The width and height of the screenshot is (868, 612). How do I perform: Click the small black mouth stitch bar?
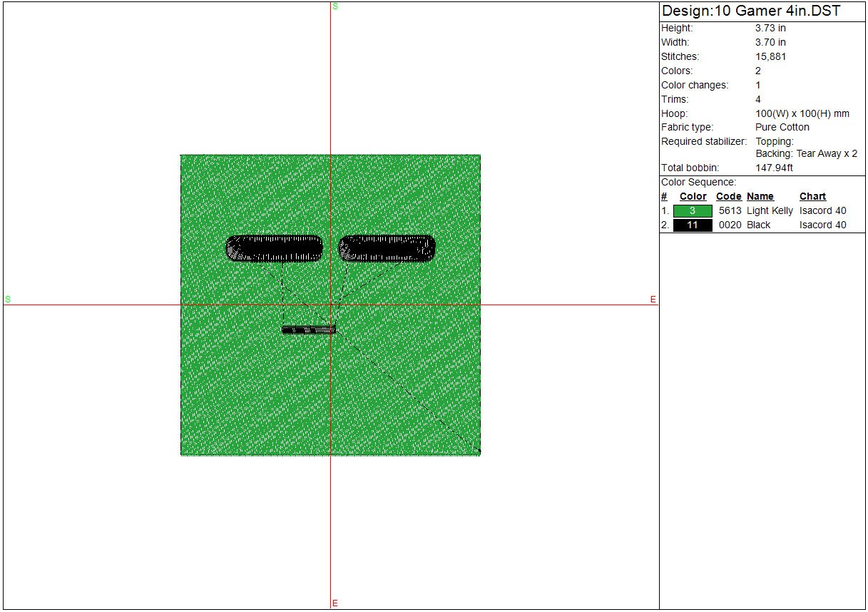coord(308,330)
